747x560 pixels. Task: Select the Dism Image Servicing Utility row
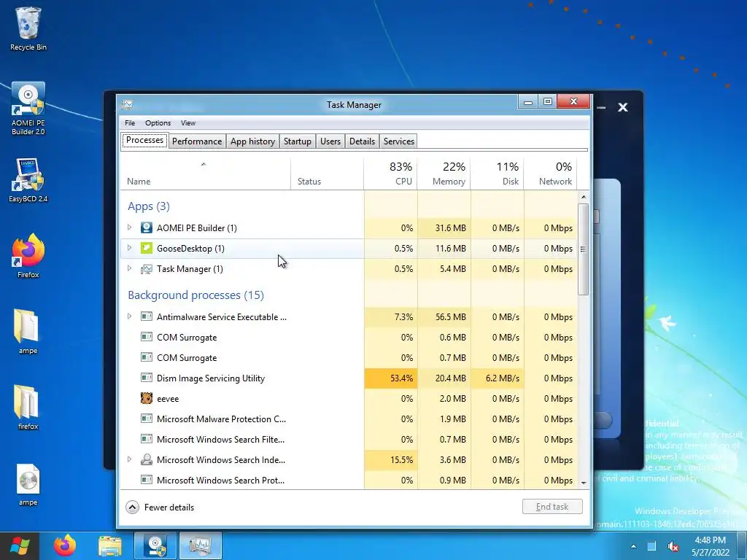[349, 378]
